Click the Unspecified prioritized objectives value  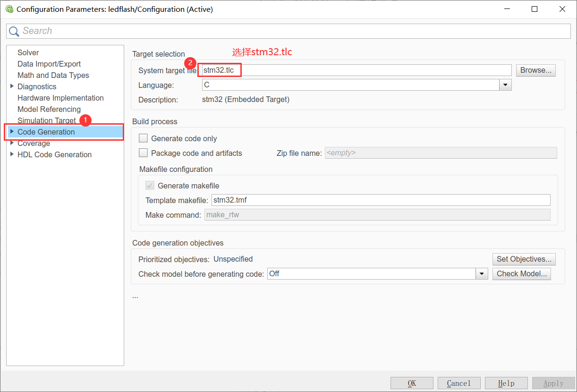point(233,259)
